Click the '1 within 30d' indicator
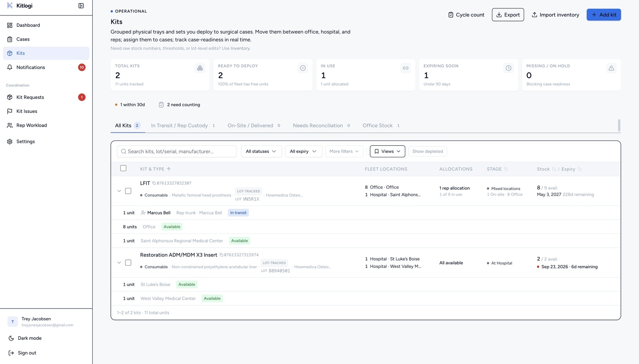 pos(130,105)
